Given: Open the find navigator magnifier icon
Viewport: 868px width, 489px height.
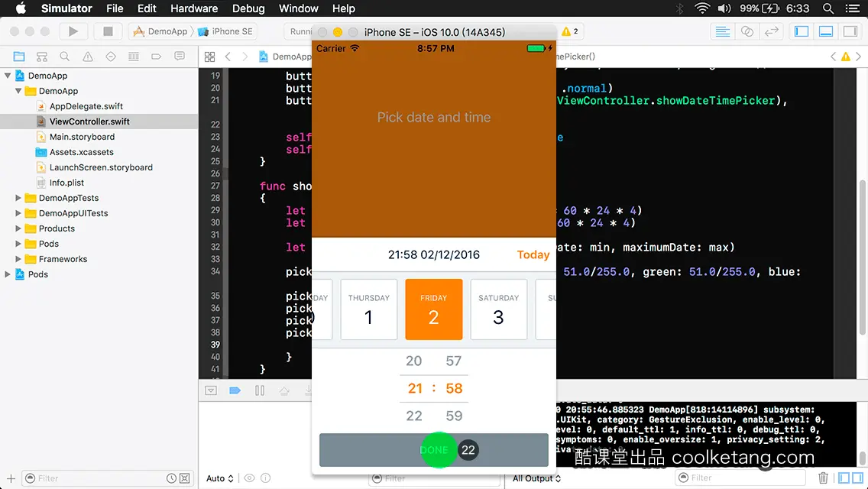Looking at the screenshot, I should click(65, 57).
